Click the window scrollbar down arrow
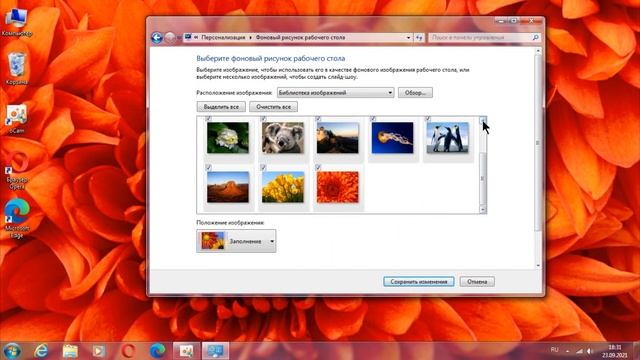640x360 pixels. pyautogui.click(x=538, y=265)
